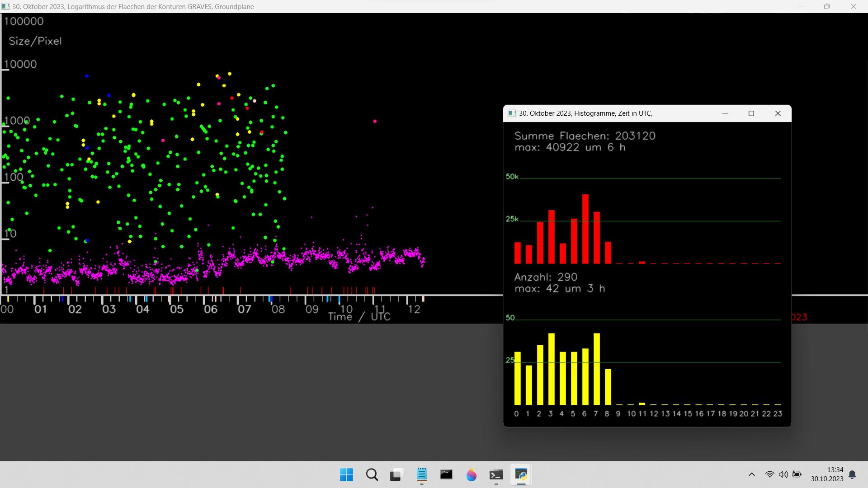Open the Windows Start menu
The image size is (868, 488).
346,474
